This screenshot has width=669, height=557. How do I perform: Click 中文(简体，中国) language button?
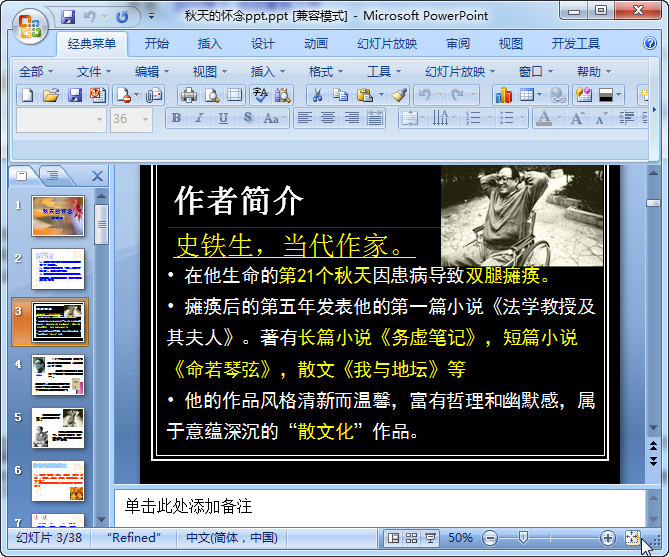[x=232, y=538]
